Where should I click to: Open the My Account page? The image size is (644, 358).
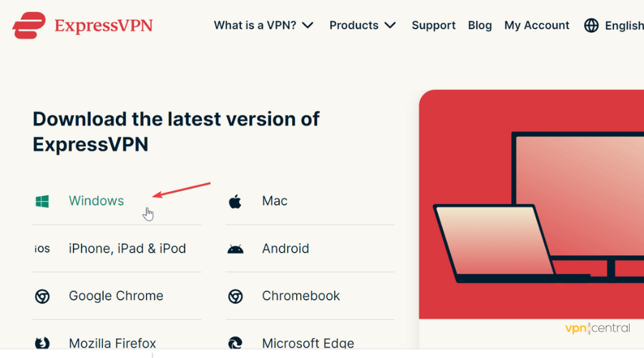pos(537,25)
